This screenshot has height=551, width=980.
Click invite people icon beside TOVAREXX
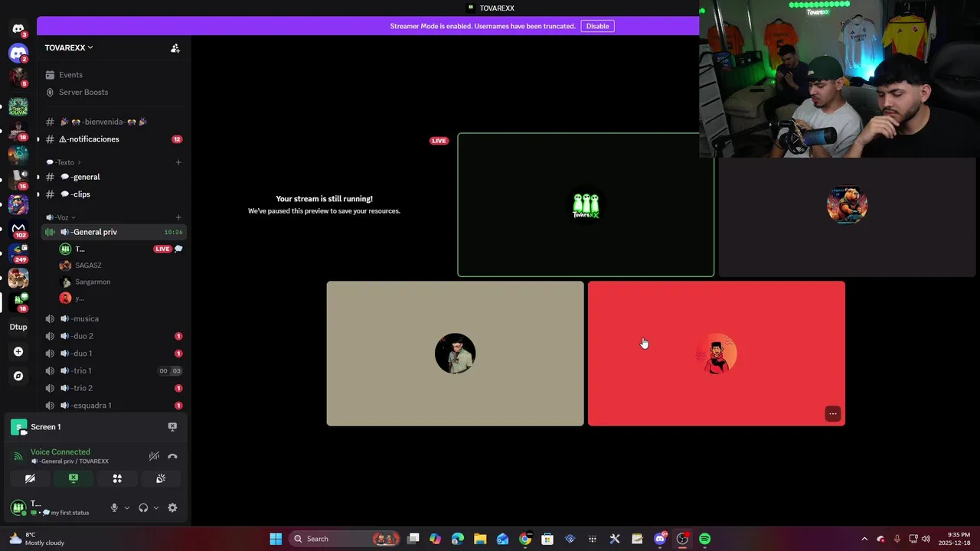175,48
